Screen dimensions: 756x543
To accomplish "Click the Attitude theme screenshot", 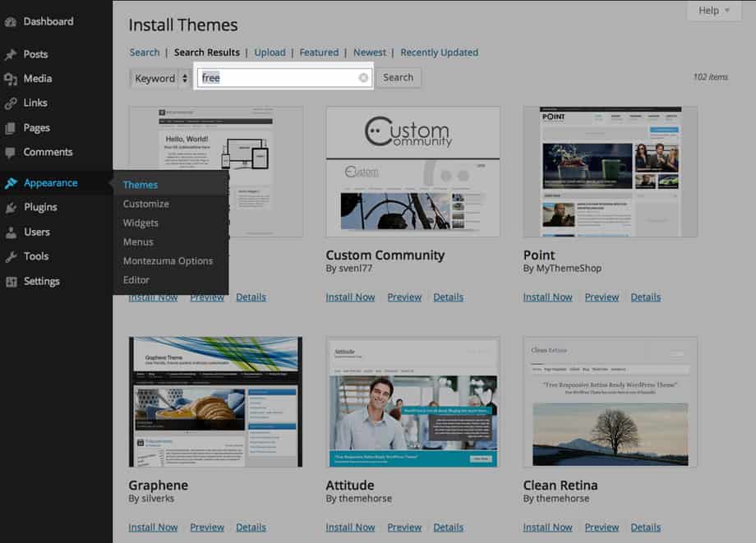I will click(x=413, y=402).
